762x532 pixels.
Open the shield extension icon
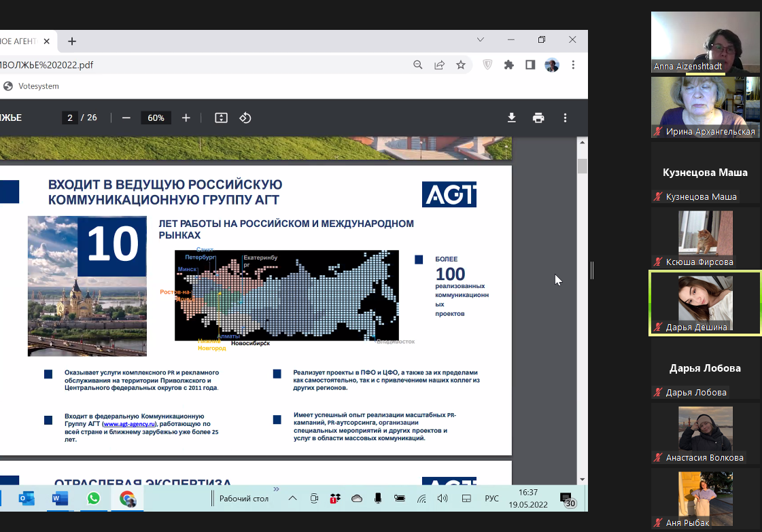[x=487, y=65]
